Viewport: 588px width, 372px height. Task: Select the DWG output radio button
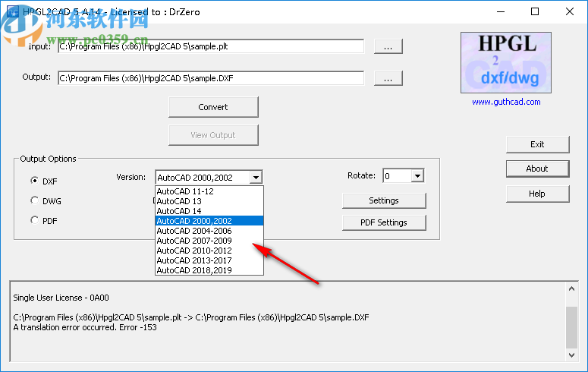click(x=34, y=200)
